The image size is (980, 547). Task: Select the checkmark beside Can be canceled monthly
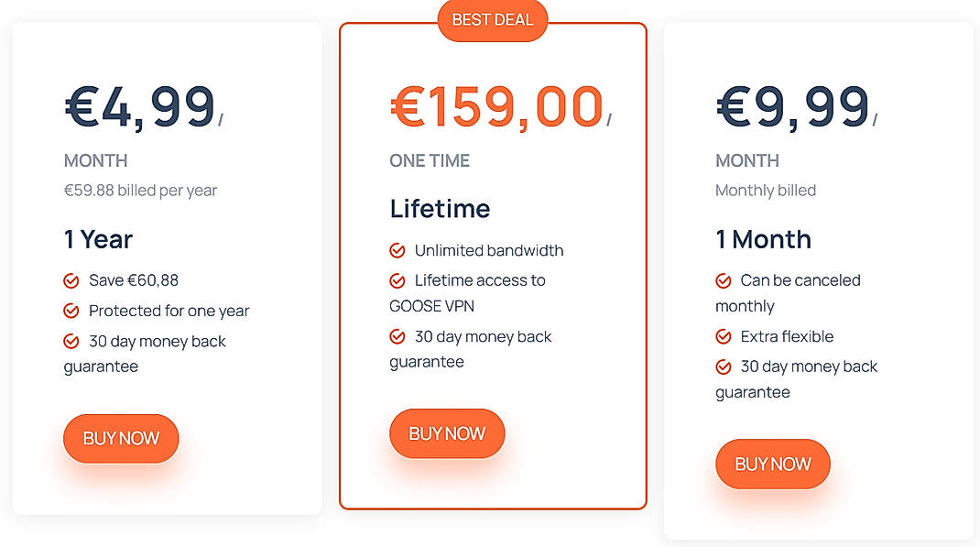pos(724,280)
